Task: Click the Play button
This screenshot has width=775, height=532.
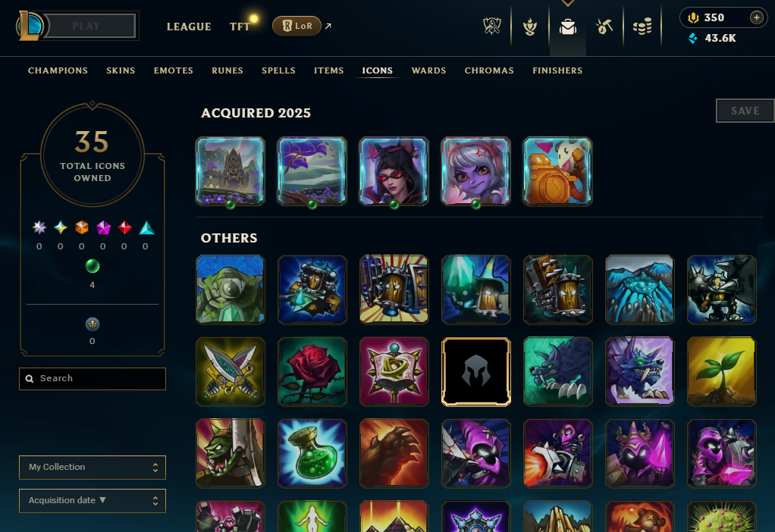Action: pos(87,26)
